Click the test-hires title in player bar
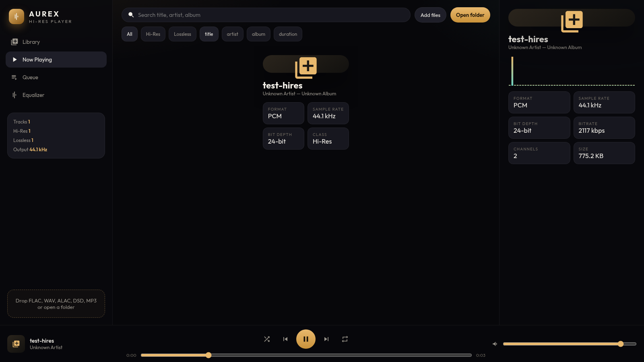 point(42,341)
